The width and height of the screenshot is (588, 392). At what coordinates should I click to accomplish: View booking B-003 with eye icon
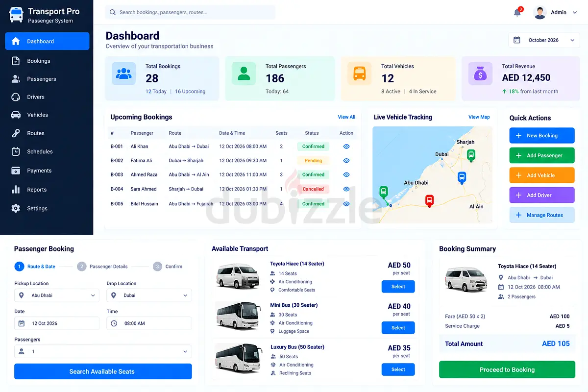click(x=346, y=175)
